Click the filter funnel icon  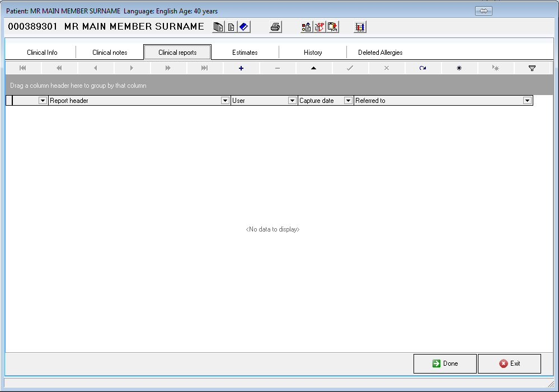pyautogui.click(x=532, y=68)
